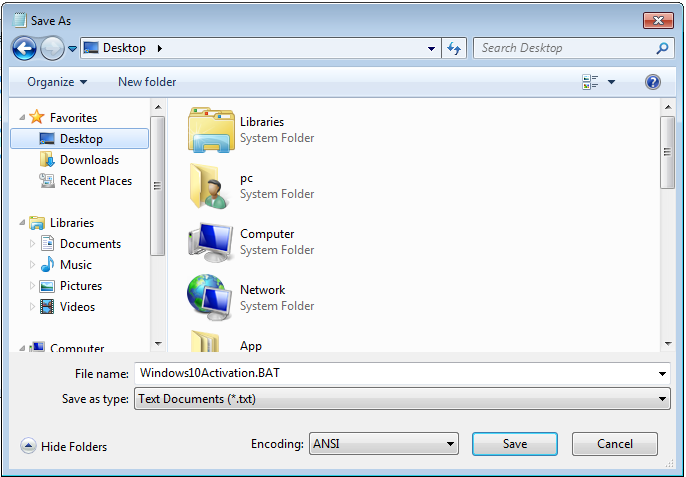Select Computer in navigation pane
Image resolution: width=686 pixels, height=477 pixels.
tap(77, 348)
